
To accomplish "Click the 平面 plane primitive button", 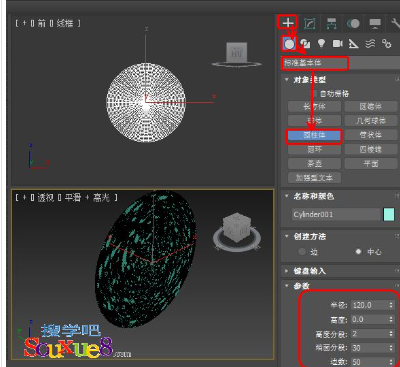I will (x=371, y=164).
